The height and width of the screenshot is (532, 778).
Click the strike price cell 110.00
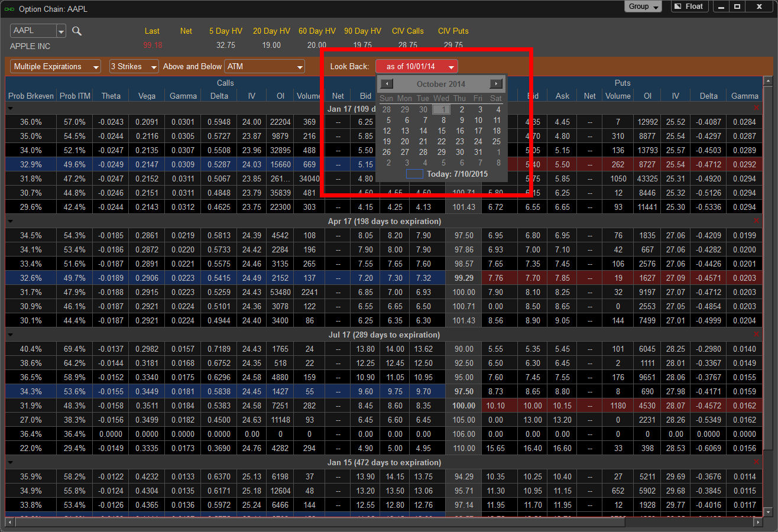tap(463, 448)
